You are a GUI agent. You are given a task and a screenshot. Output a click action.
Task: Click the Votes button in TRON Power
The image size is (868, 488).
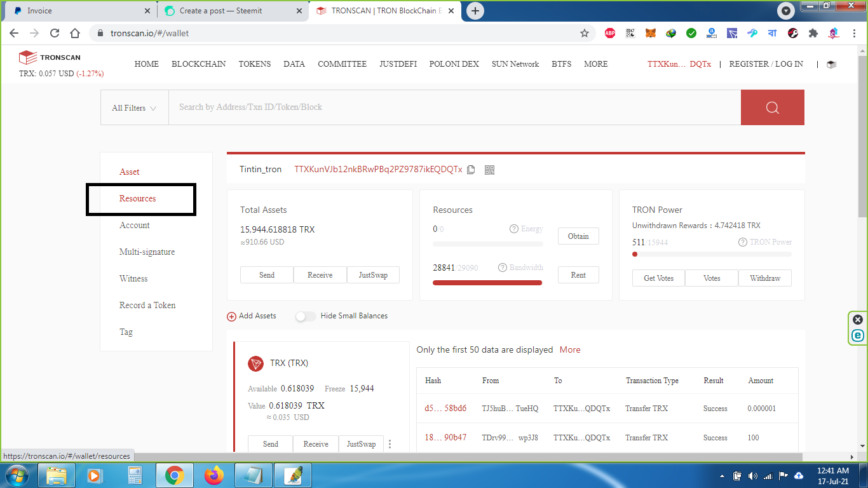pos(712,278)
